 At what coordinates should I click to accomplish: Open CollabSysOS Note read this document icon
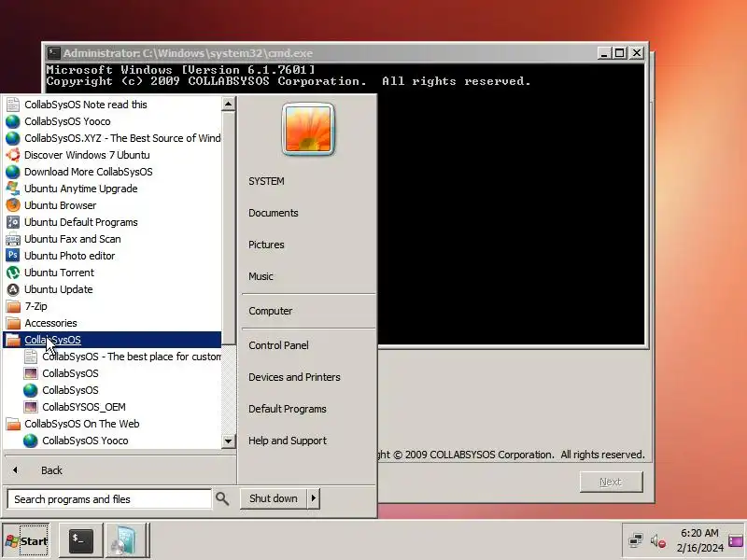tap(13, 105)
